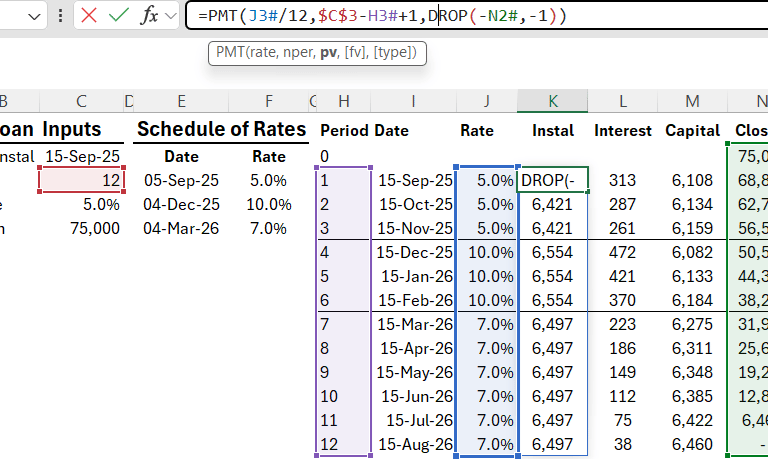Select the 75,000 loan amount cell

click(81, 228)
